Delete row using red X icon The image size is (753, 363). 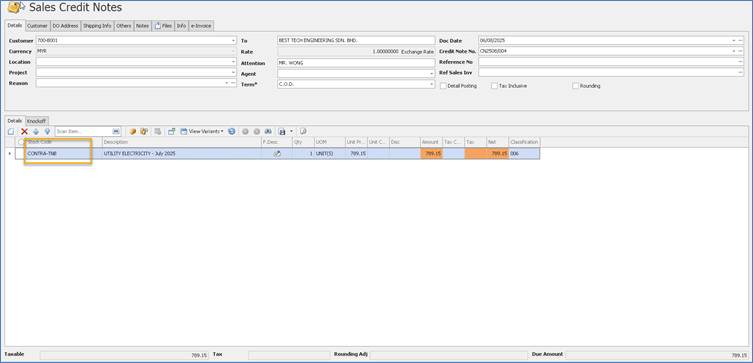(24, 131)
